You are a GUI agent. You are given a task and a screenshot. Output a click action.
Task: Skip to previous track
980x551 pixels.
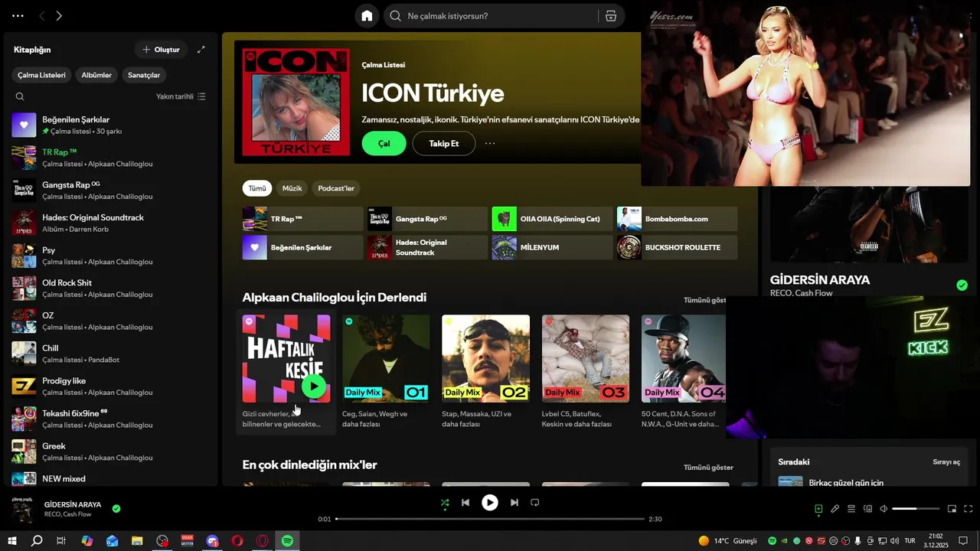tap(465, 503)
